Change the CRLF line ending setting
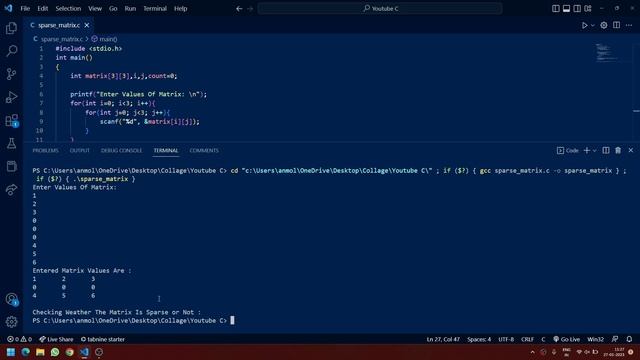640x360 pixels. (527, 339)
